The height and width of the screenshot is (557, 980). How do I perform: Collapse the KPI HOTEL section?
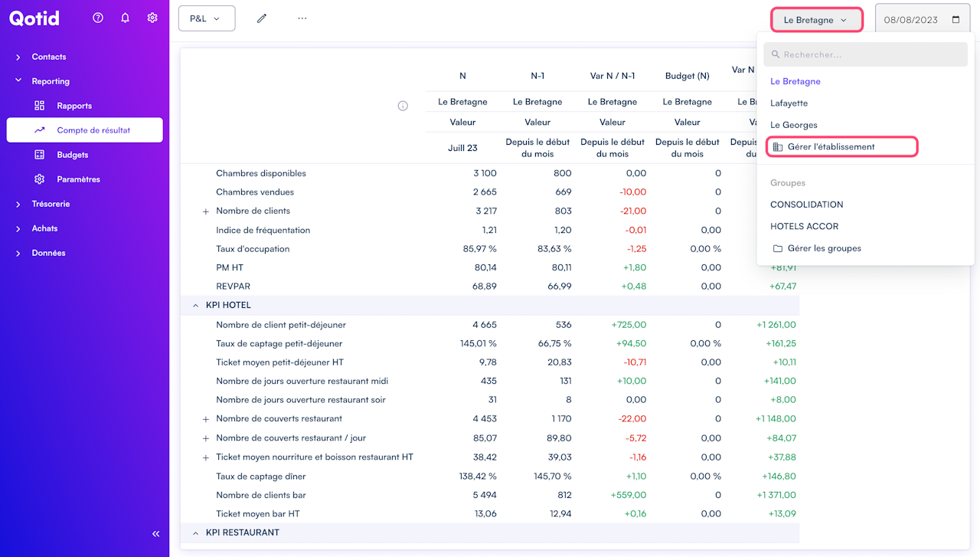196,305
